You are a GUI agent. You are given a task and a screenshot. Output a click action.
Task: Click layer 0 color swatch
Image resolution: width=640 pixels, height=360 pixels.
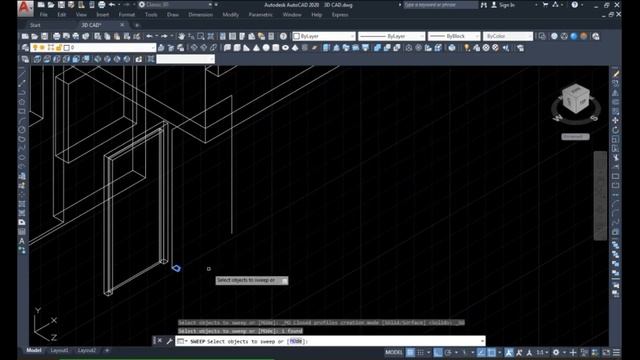[x=67, y=48]
